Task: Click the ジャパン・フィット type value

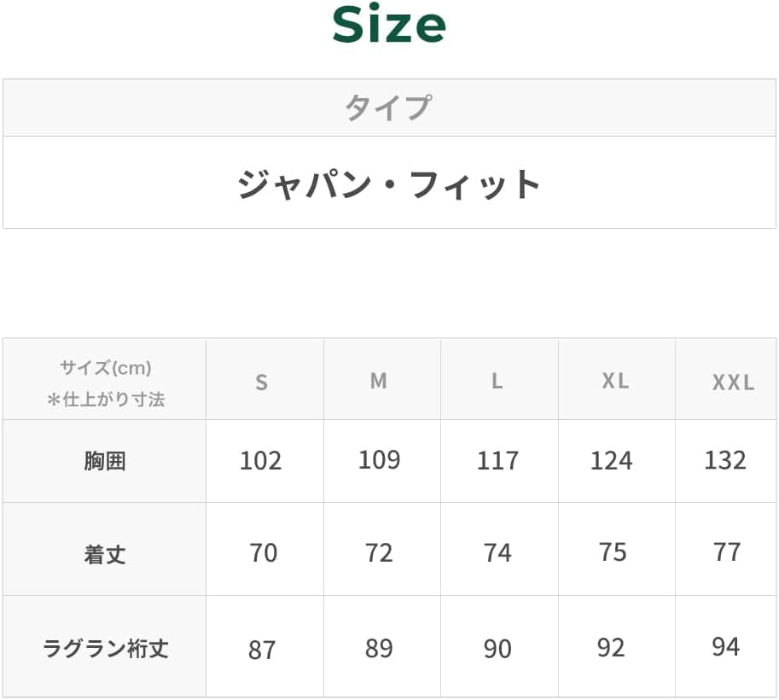Action: [388, 184]
